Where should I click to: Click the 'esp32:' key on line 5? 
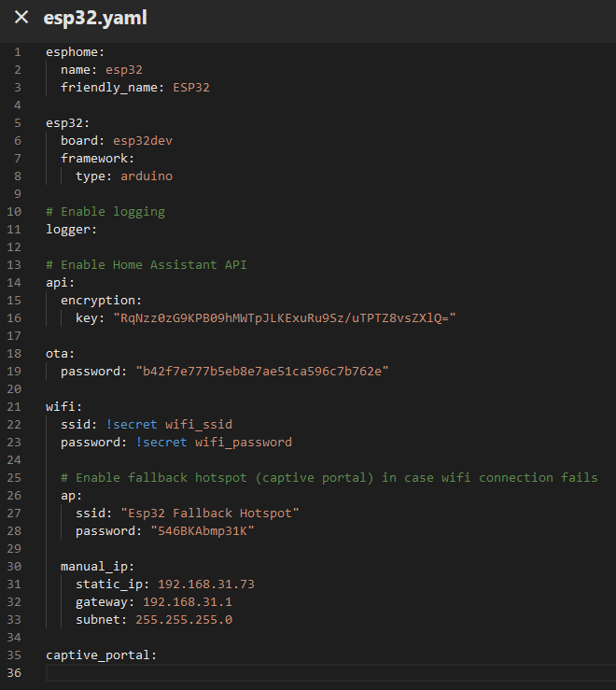(x=68, y=123)
